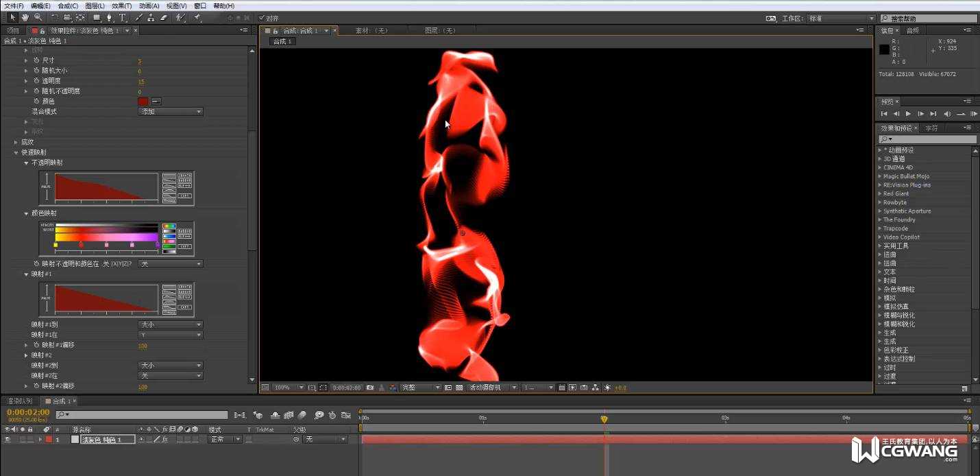Enable the Snapping 对齐 checkbox
The image size is (980, 476).
pos(262,18)
